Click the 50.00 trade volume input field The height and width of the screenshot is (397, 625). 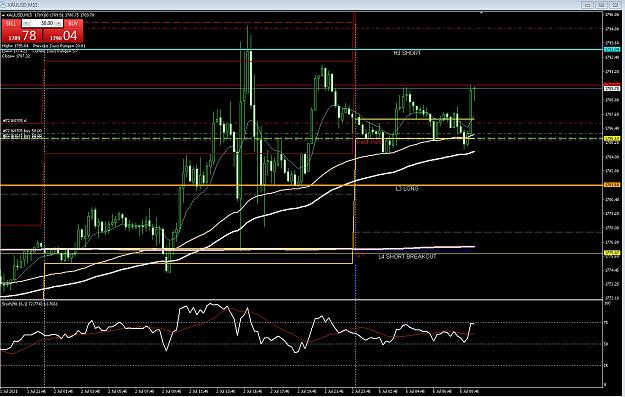[x=44, y=24]
